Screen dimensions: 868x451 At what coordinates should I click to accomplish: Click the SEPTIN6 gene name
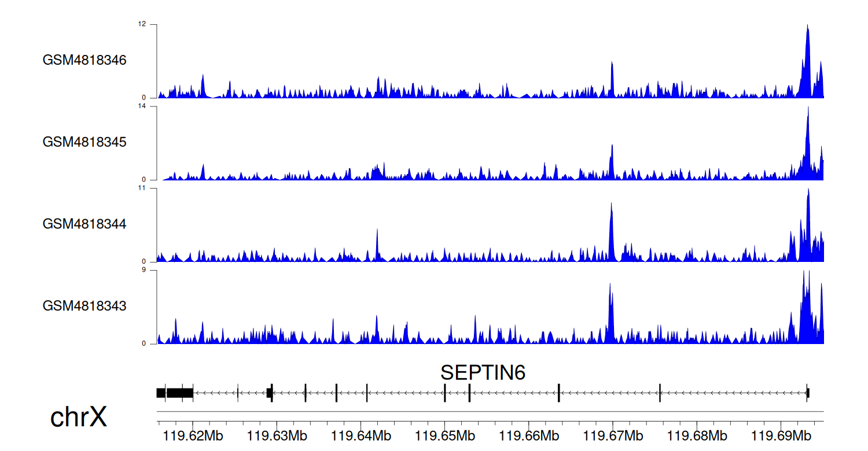(483, 373)
